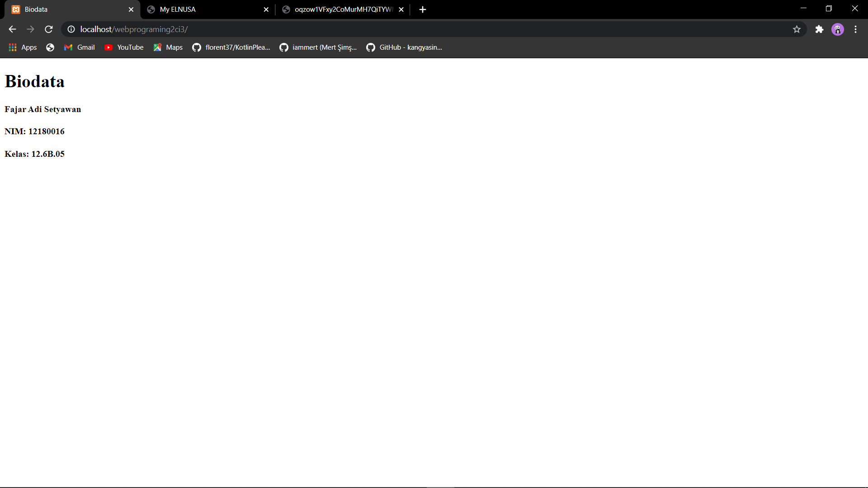868x488 pixels.
Task: Reload the current page
Action: point(49,29)
